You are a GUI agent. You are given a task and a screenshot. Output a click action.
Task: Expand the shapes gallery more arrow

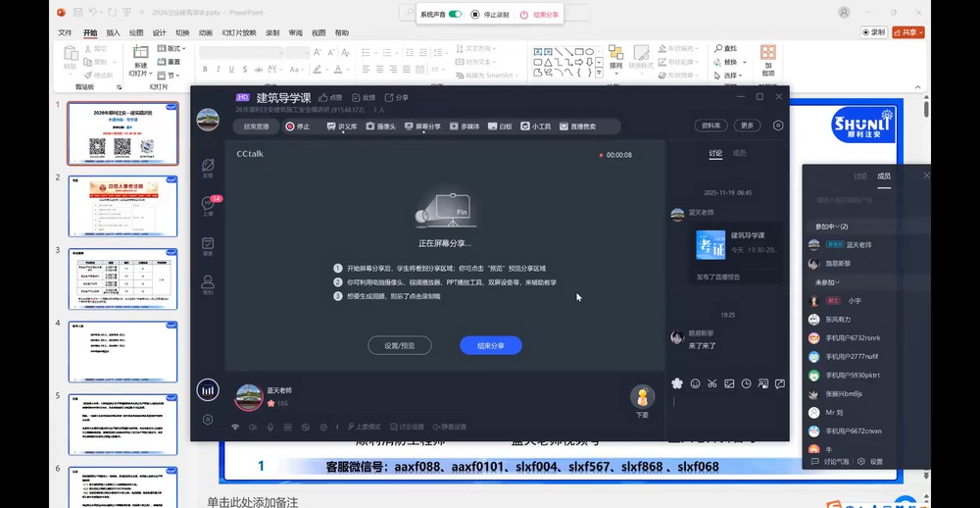[600, 74]
